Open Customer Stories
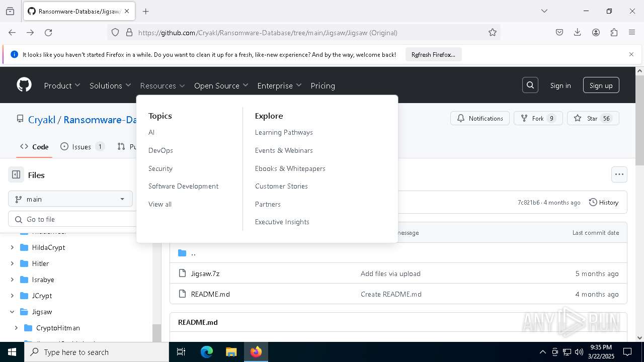644x362 pixels. tap(281, 186)
